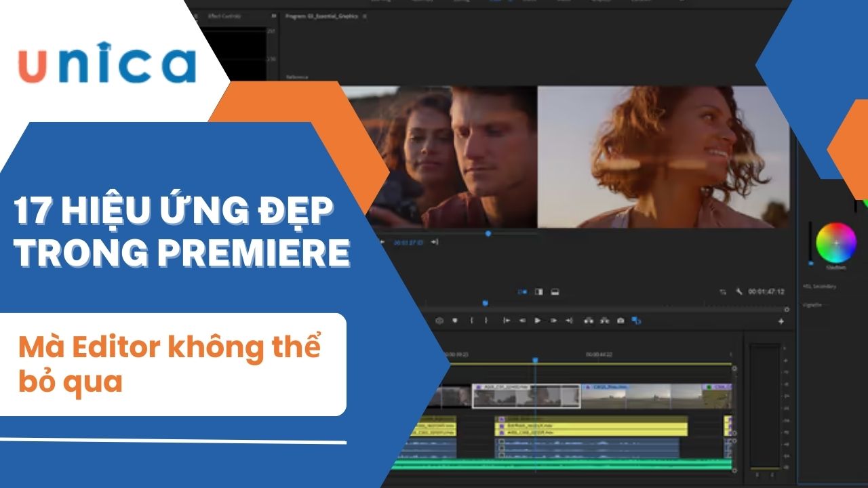Export a frame with the camera icon
The width and height of the screenshot is (868, 488).
click(x=620, y=321)
